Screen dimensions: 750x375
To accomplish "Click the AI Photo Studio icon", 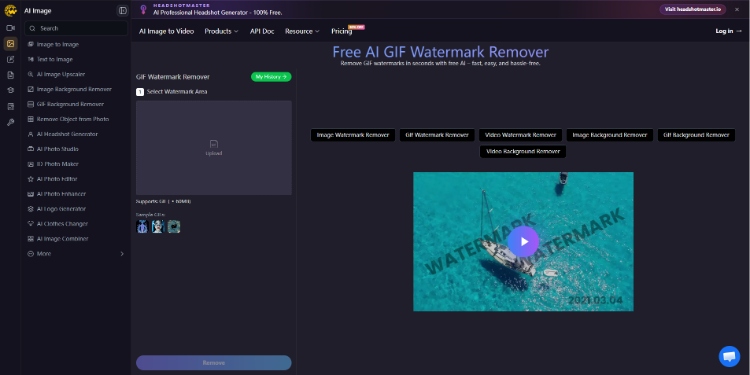I will 31,149.
